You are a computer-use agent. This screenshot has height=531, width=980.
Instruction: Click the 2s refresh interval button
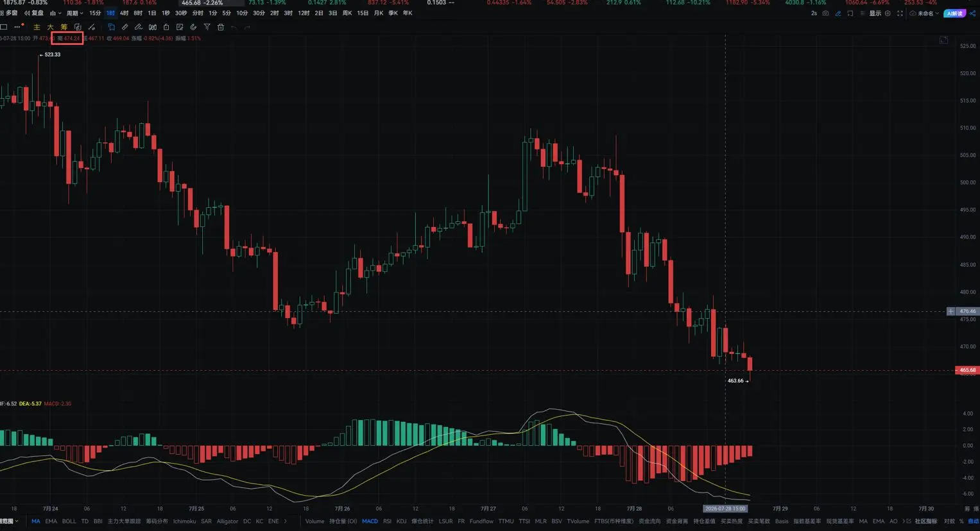coord(814,13)
